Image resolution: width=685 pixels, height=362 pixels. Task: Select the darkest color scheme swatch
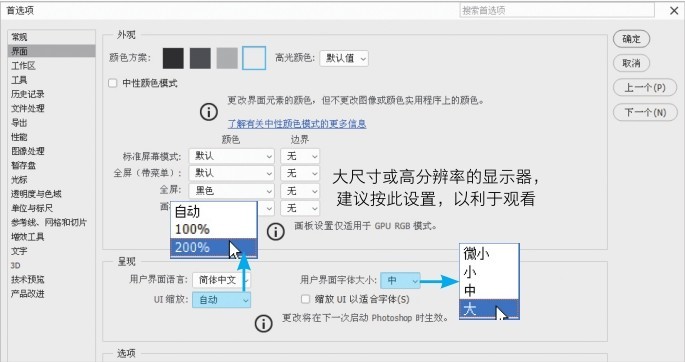pos(173,58)
